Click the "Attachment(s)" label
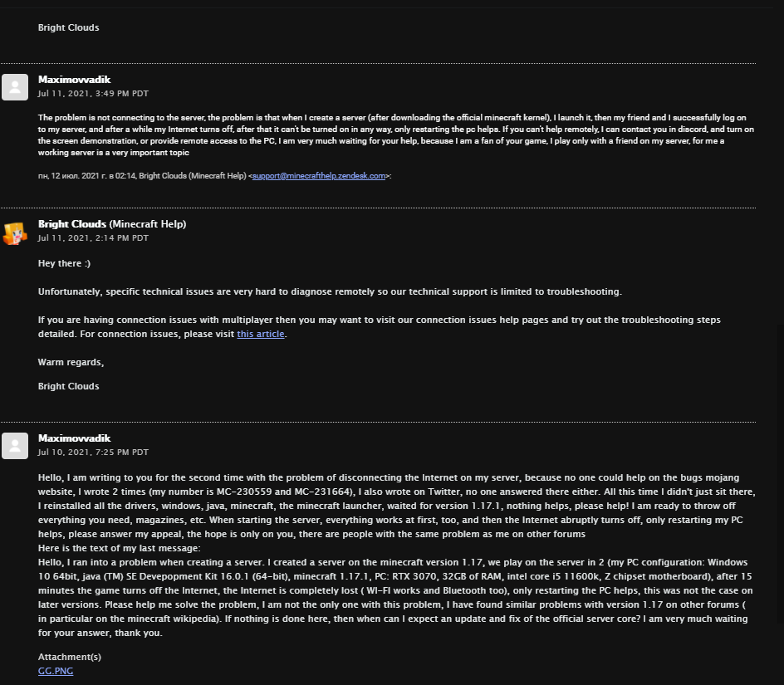Screen dimensions: 784x685 pos(70,657)
